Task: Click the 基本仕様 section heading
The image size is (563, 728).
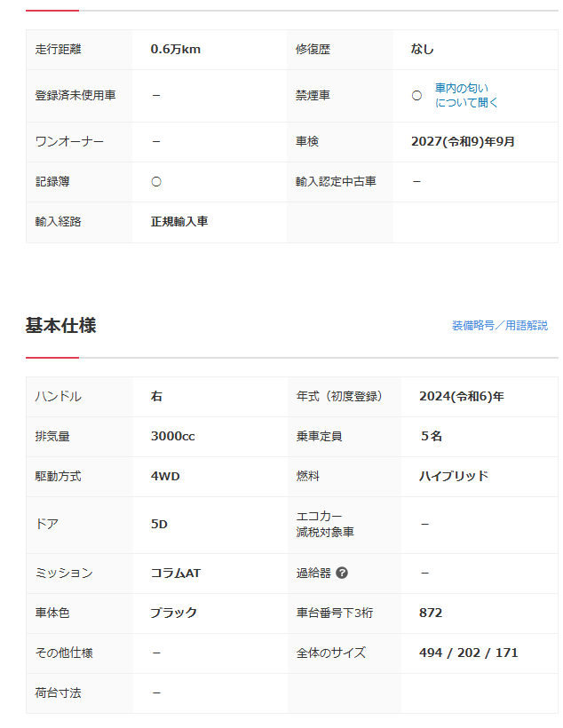Action: 60,326
